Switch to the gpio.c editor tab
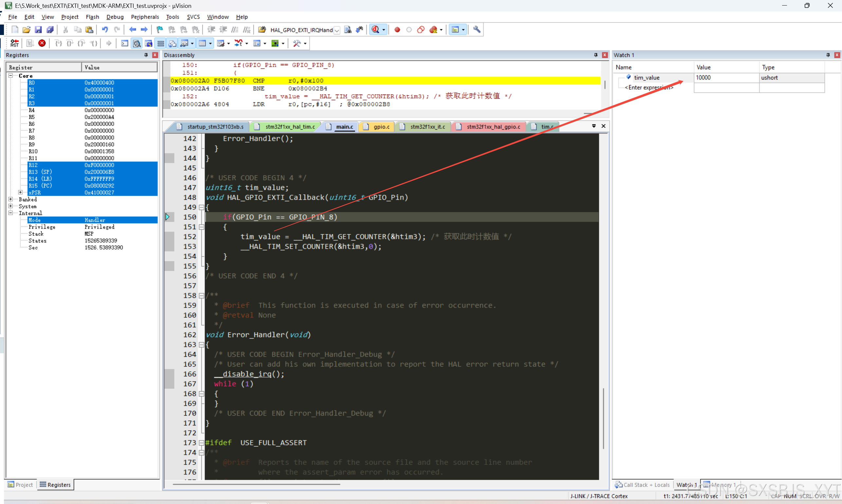The image size is (842, 504). [381, 127]
